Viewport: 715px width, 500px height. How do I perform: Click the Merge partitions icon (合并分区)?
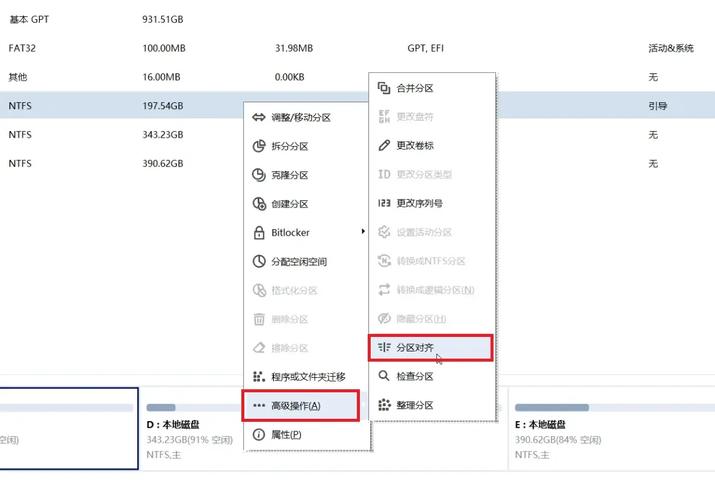pyautogui.click(x=384, y=88)
